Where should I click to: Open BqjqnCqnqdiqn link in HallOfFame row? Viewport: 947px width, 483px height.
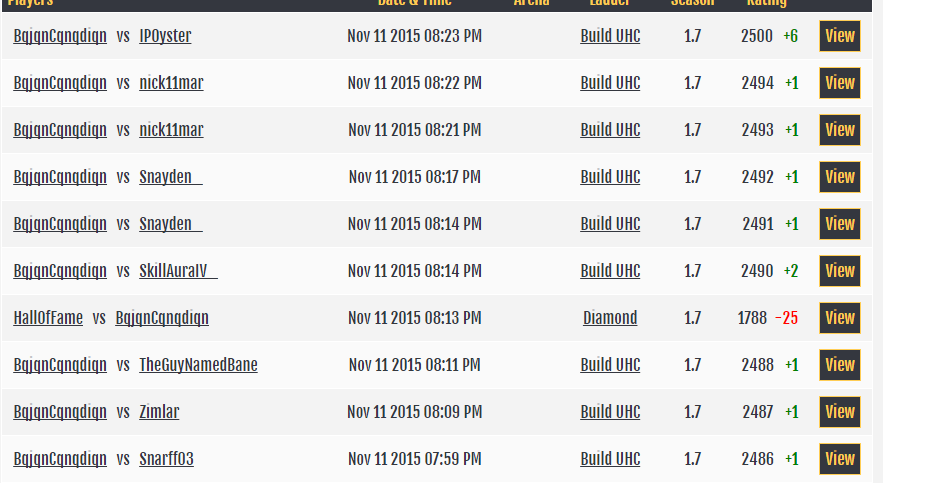pos(162,318)
